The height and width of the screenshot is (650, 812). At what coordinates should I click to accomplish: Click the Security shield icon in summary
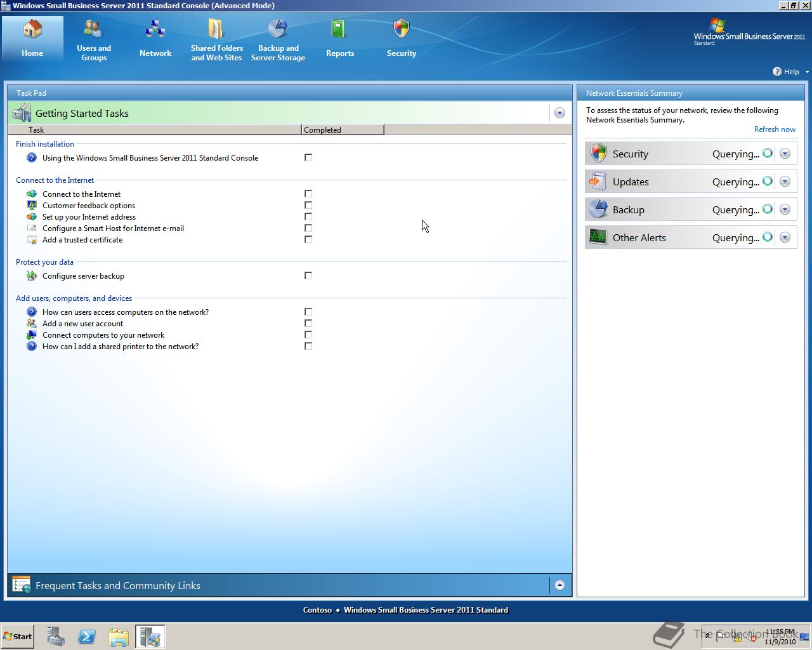click(598, 153)
